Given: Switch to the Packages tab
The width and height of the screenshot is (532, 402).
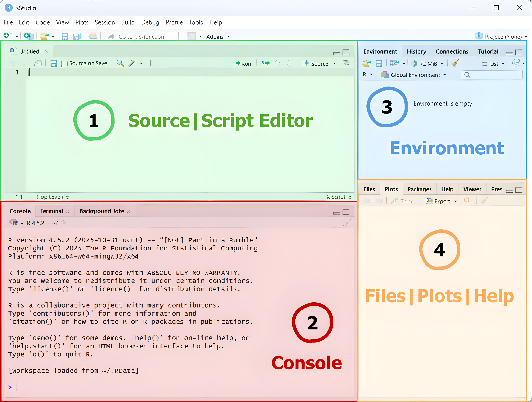Looking at the screenshot, I should click(x=419, y=189).
